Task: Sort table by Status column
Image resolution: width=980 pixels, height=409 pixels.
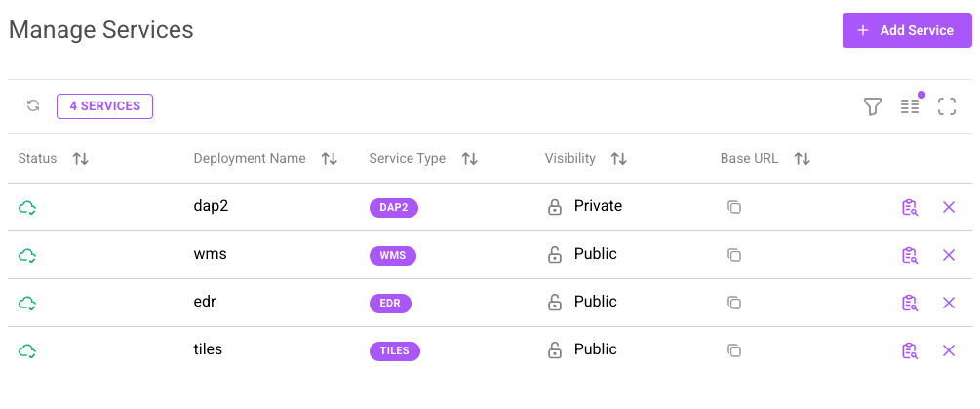Action: 81,159
